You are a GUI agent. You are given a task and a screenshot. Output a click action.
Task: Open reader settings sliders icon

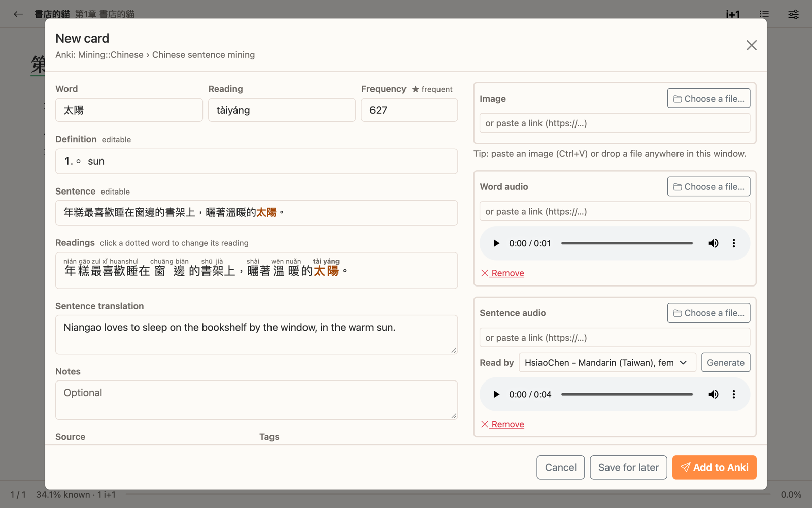click(x=793, y=14)
